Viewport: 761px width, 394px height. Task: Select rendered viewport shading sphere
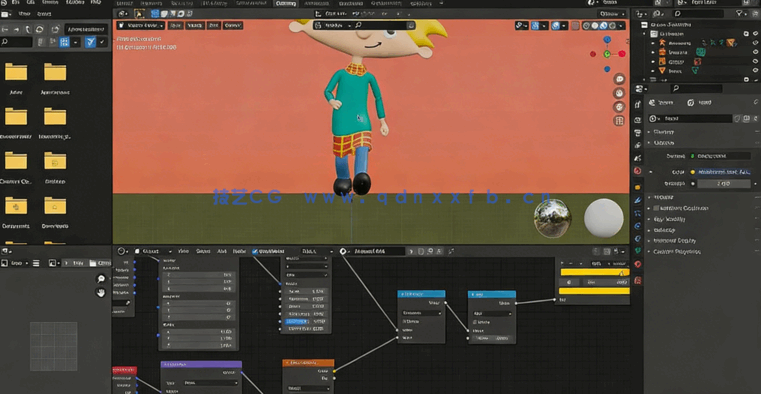pyautogui.click(x=612, y=26)
